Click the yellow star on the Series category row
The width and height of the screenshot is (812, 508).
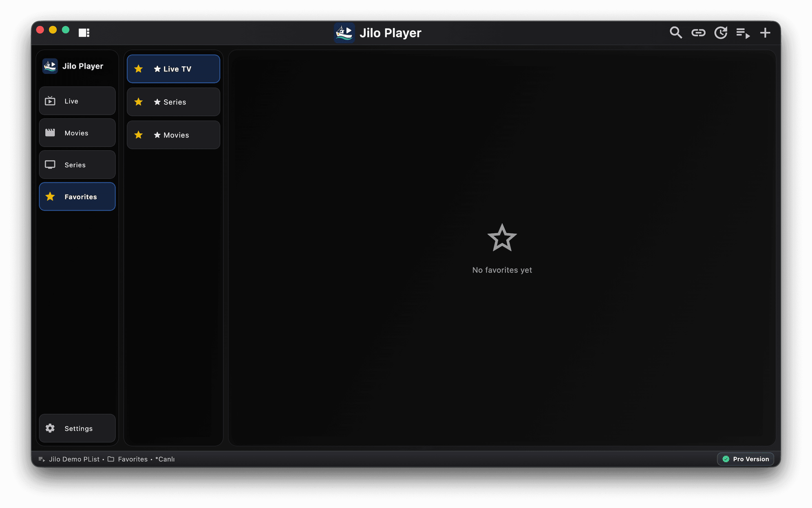coord(139,102)
